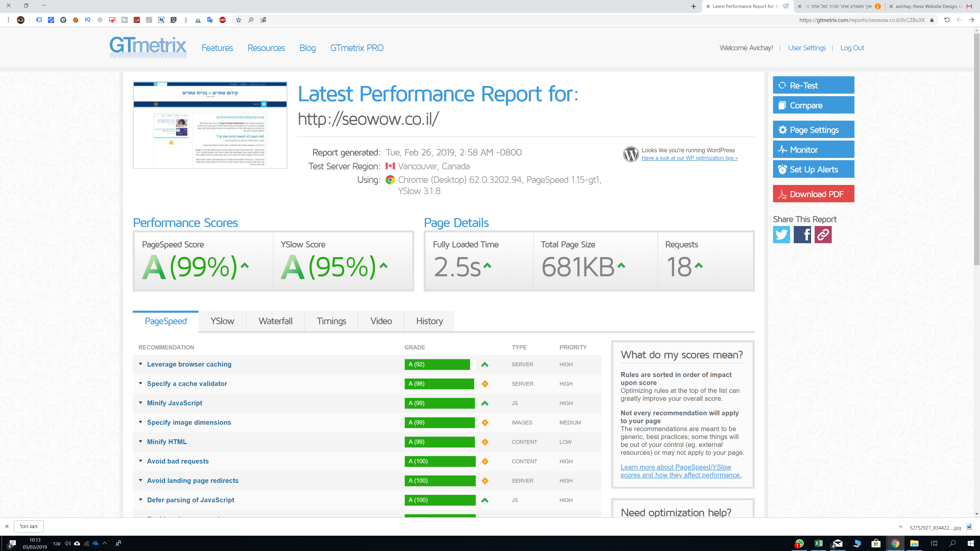Open the GTmetrix PRO page

(357, 48)
